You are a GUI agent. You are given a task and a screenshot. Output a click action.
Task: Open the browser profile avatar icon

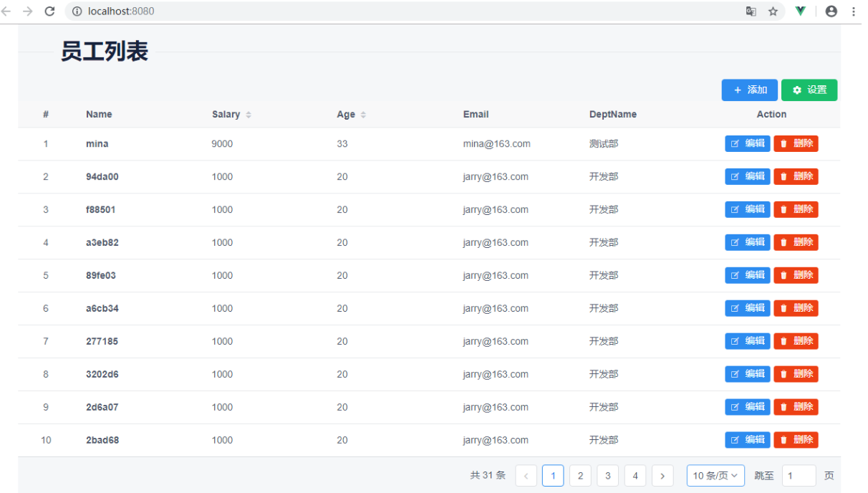pyautogui.click(x=831, y=11)
